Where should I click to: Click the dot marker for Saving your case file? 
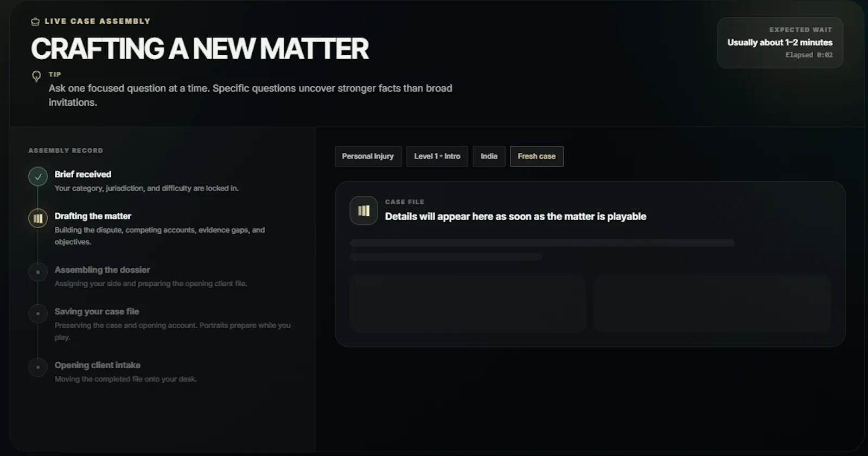click(38, 314)
